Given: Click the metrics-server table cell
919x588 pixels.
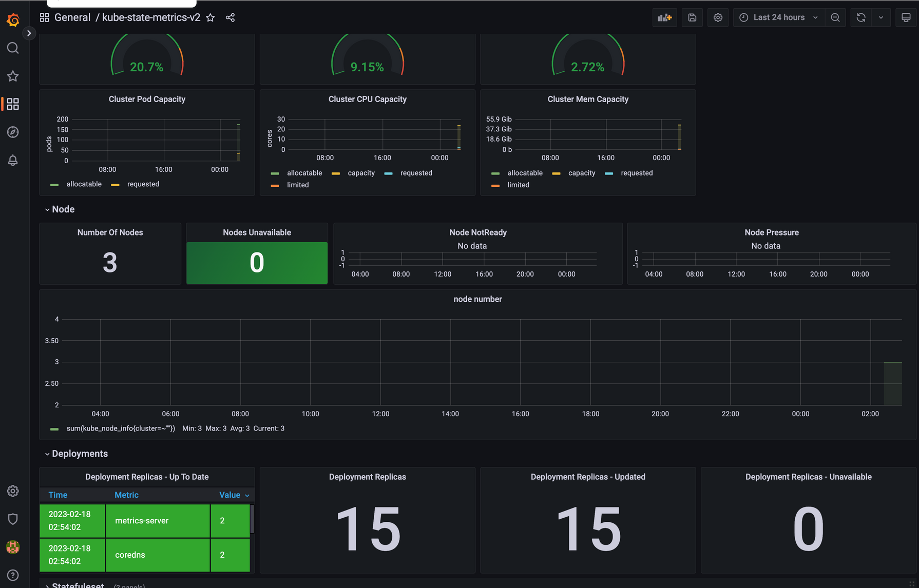Looking at the screenshot, I should (158, 521).
